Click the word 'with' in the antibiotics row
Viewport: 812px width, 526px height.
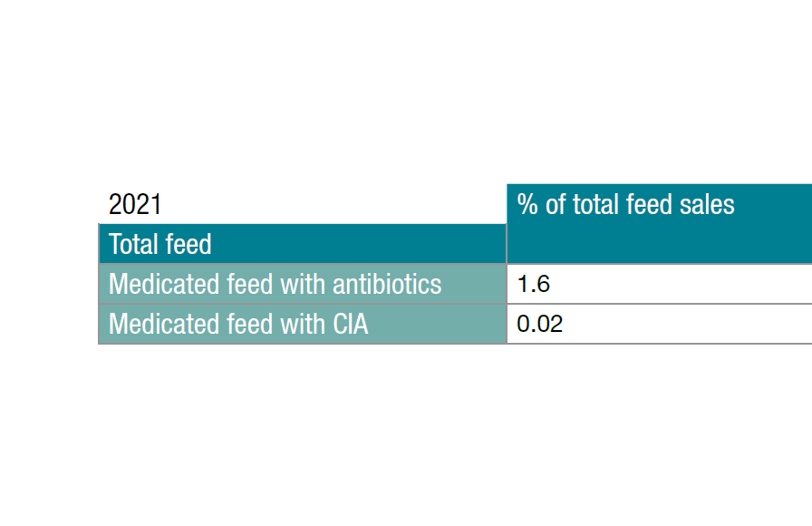click(x=303, y=284)
